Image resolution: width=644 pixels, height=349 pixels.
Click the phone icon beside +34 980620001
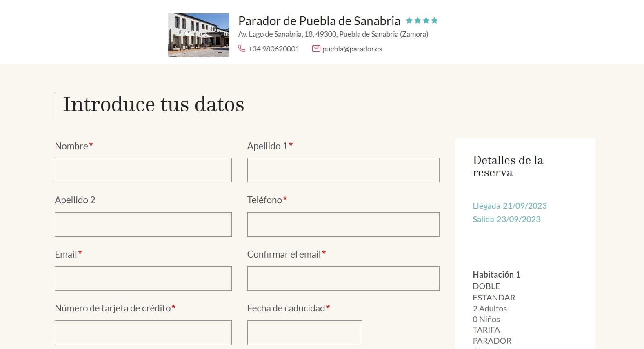242,49
